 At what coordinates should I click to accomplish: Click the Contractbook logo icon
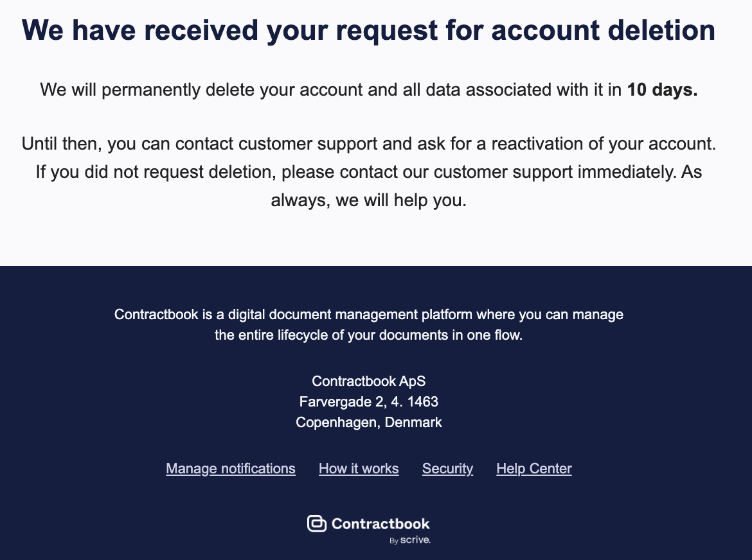pos(317,523)
